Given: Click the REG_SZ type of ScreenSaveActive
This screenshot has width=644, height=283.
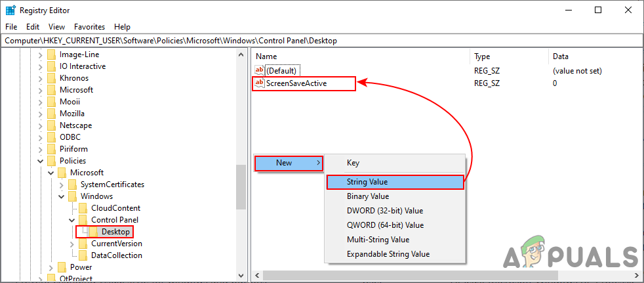Looking at the screenshot, I should click(x=487, y=83).
